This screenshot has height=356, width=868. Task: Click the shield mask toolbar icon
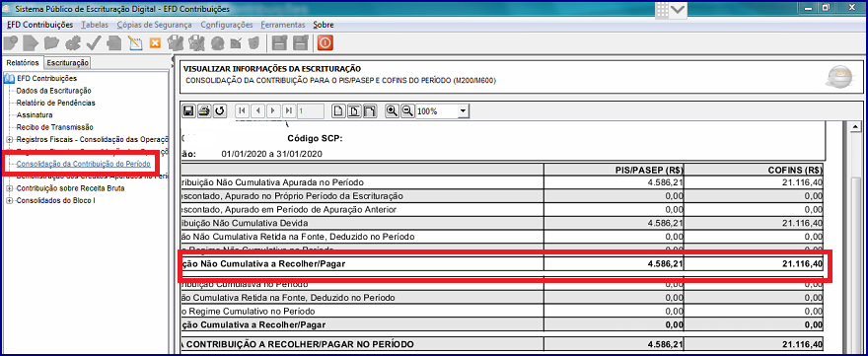click(253, 42)
